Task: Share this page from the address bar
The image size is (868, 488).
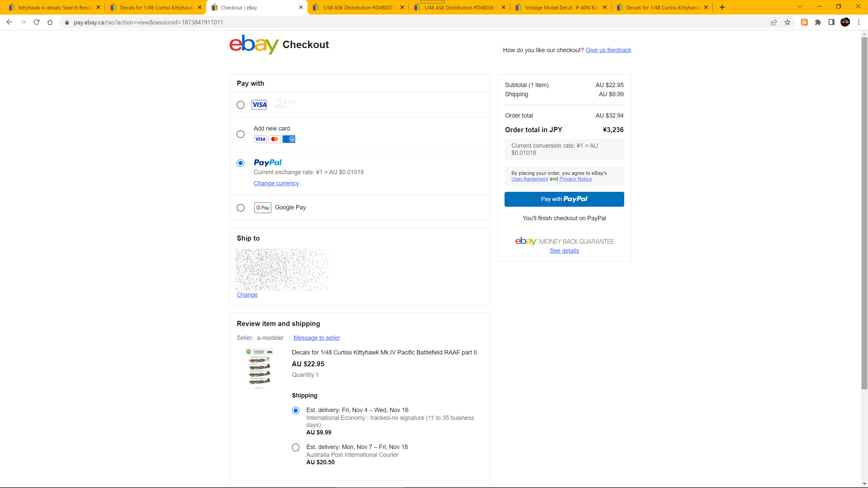Action: point(774,22)
